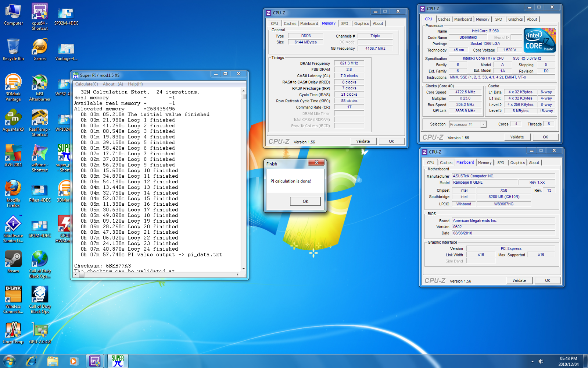Click the Checksum: 6BEB77A3 line
This screenshot has width=588, height=368.
tap(103, 266)
